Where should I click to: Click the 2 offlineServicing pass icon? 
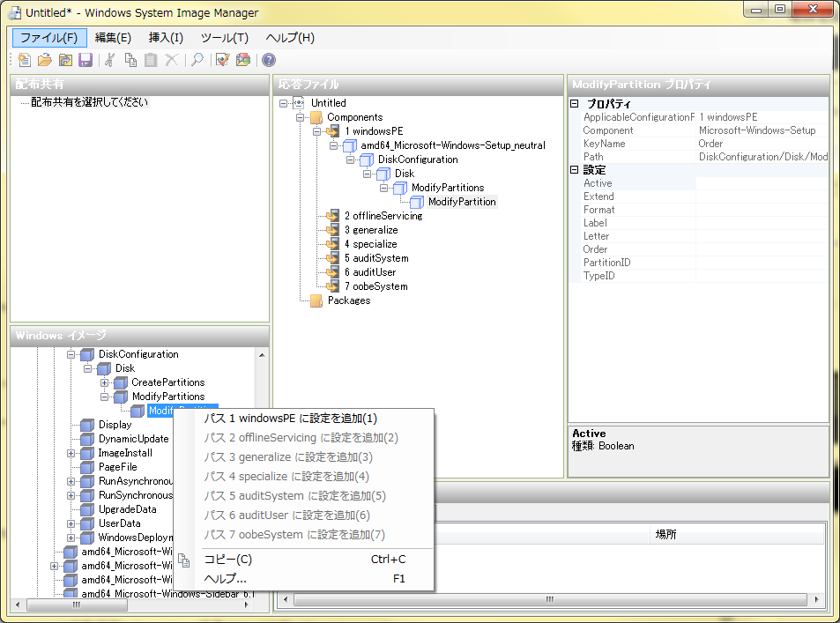point(332,216)
